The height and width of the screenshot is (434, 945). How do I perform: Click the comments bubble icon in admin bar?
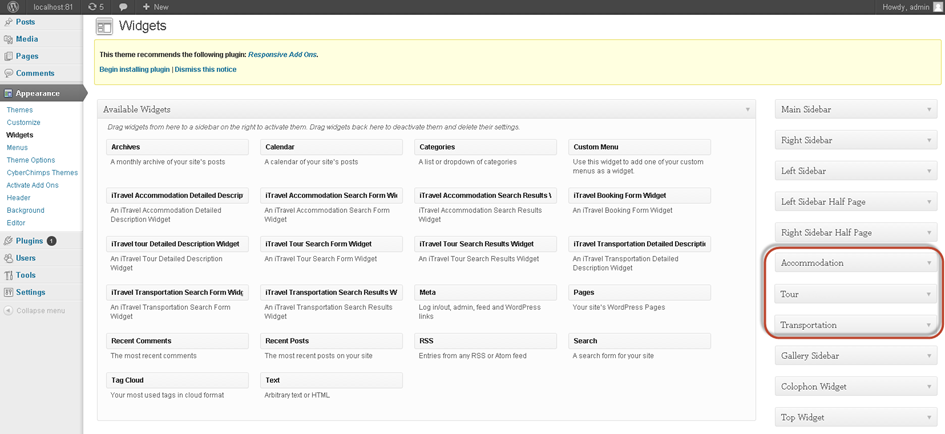click(123, 7)
